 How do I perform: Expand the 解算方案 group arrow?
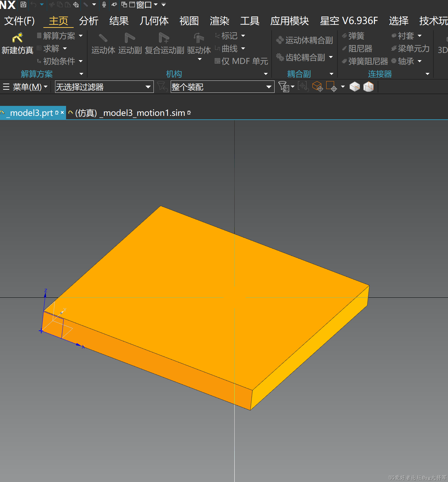coord(82,74)
